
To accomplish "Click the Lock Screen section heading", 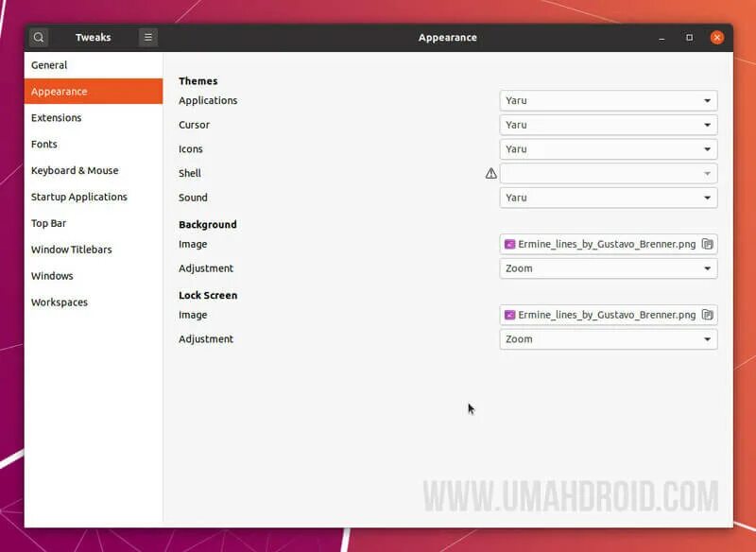I will [x=208, y=296].
